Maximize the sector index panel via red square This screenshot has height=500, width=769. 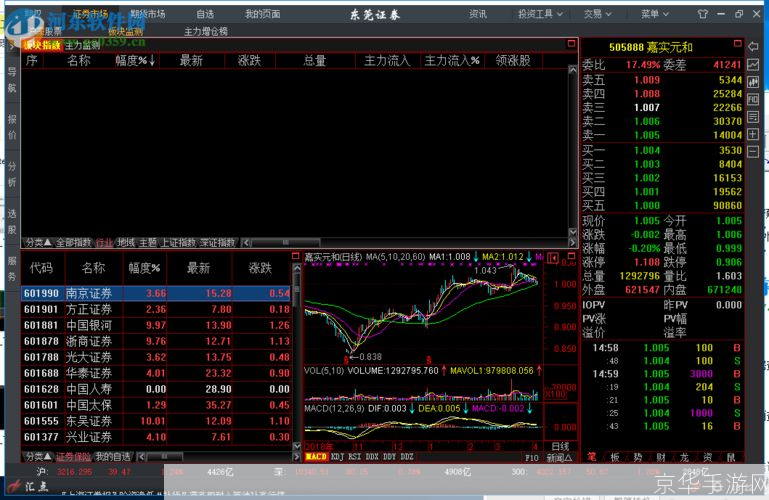point(571,44)
